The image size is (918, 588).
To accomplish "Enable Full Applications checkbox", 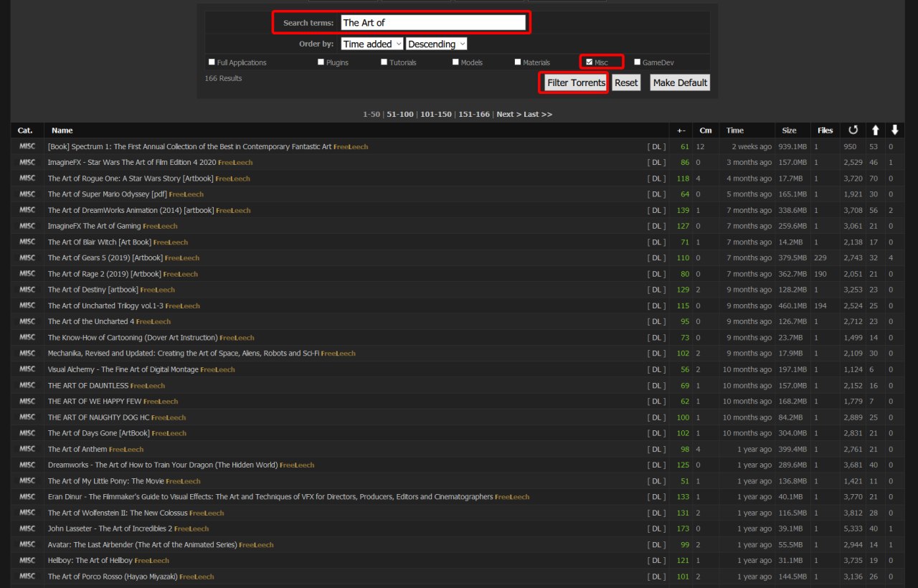I will [211, 62].
